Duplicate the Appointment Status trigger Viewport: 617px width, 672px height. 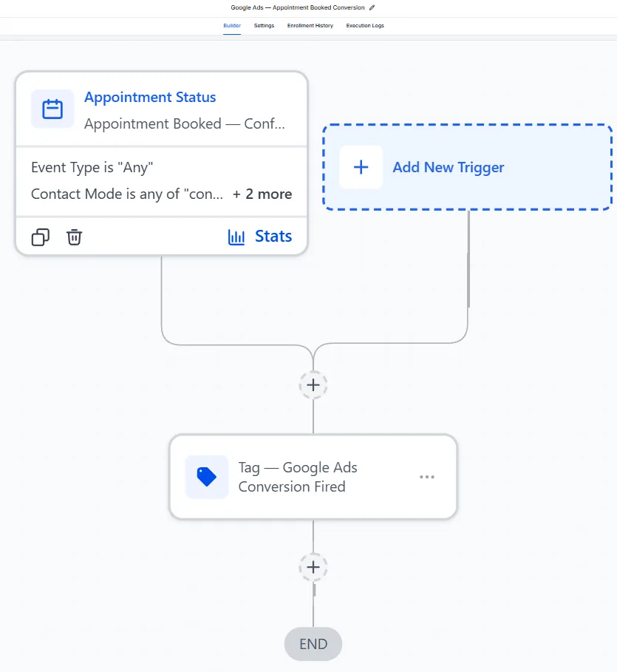pyautogui.click(x=41, y=237)
